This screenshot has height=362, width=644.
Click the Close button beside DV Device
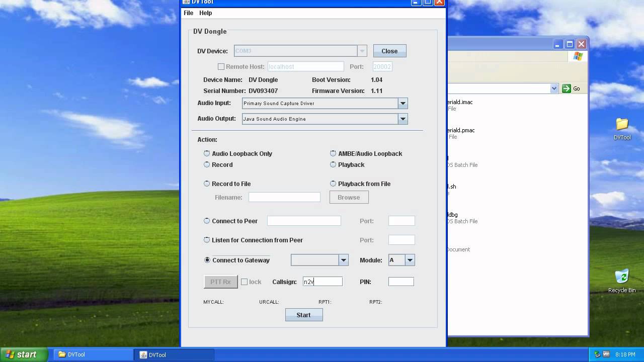click(x=389, y=51)
